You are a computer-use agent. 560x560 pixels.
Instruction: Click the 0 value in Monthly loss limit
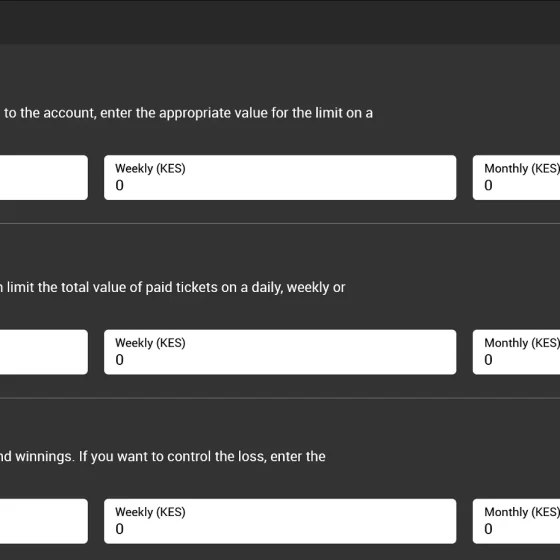click(x=488, y=529)
